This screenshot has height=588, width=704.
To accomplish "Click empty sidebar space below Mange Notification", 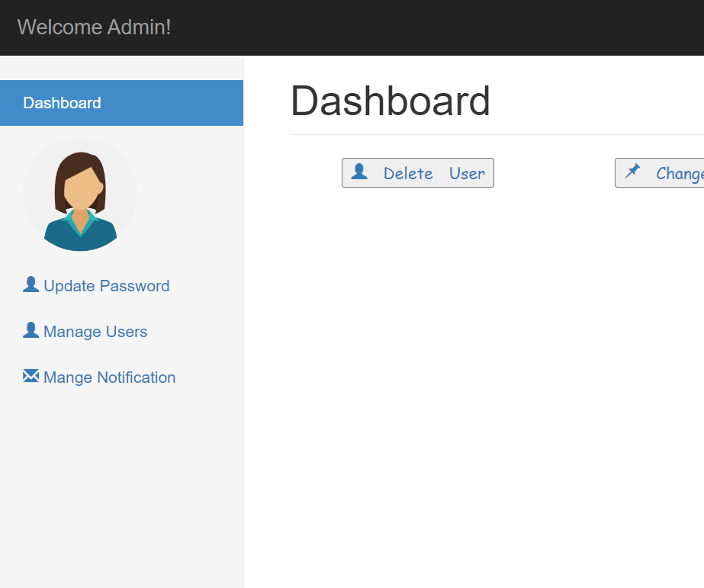I will point(121,488).
